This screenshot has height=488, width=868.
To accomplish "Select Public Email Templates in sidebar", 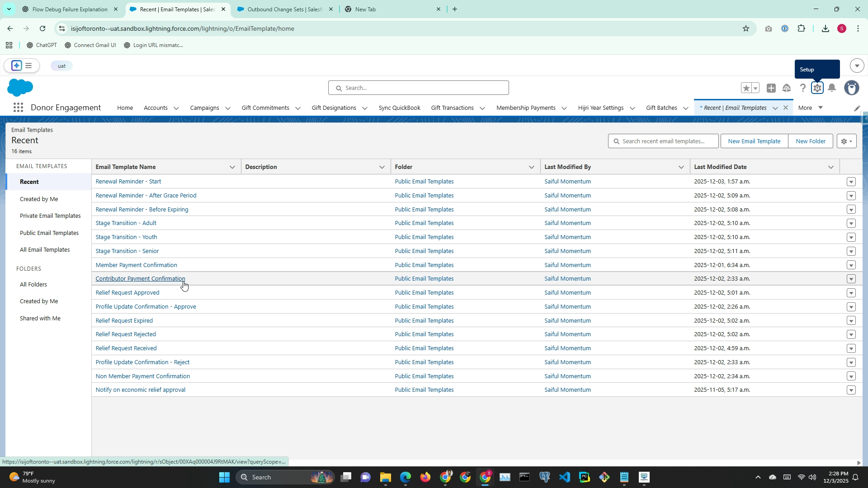I will [x=49, y=233].
